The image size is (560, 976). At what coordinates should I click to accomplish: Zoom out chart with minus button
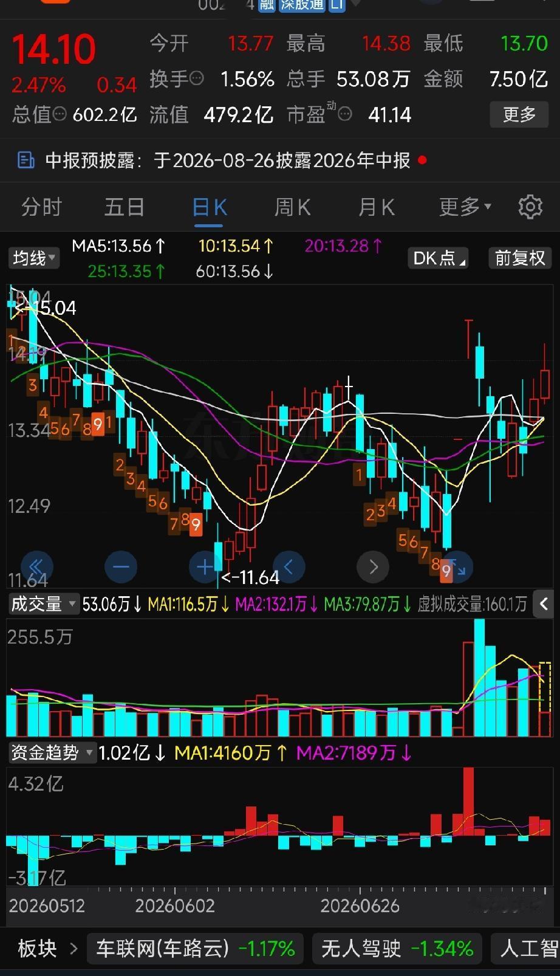pos(121,568)
